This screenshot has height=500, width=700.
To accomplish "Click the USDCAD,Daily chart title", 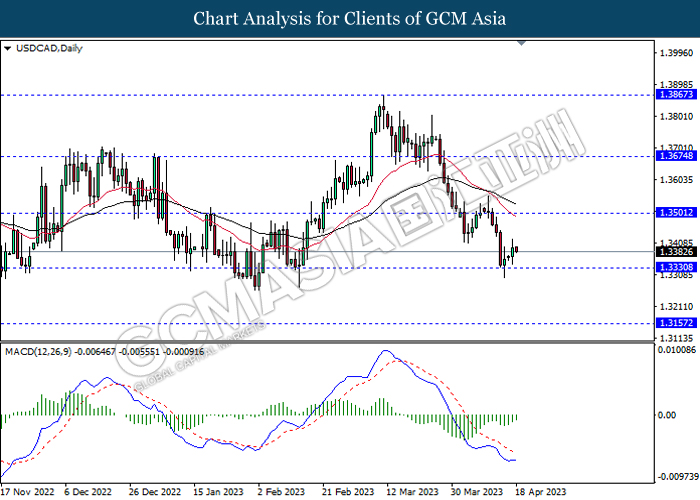I will [49, 48].
